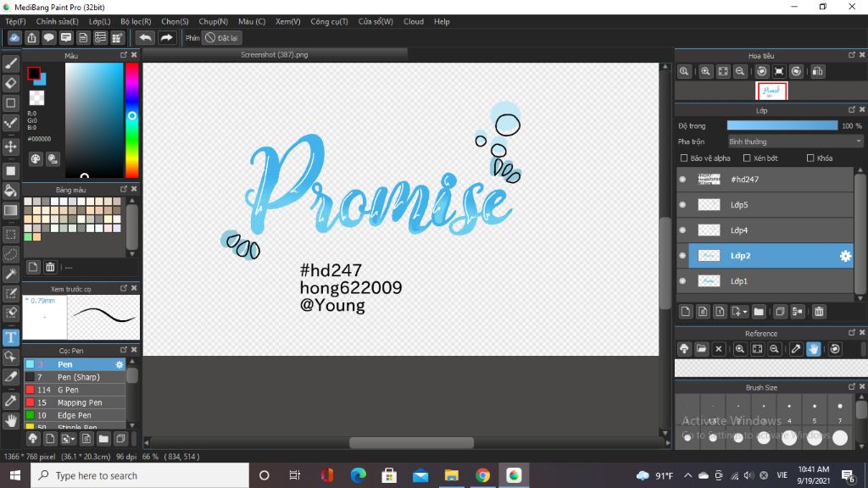Switch to Screenshot (387).png tab
Screen dimensions: 868x488
tap(275, 55)
